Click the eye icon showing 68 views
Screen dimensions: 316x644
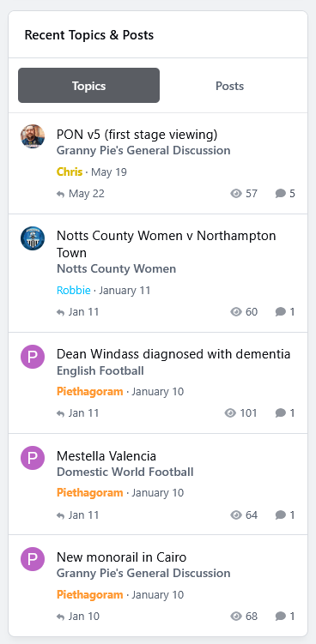pyautogui.click(x=236, y=616)
